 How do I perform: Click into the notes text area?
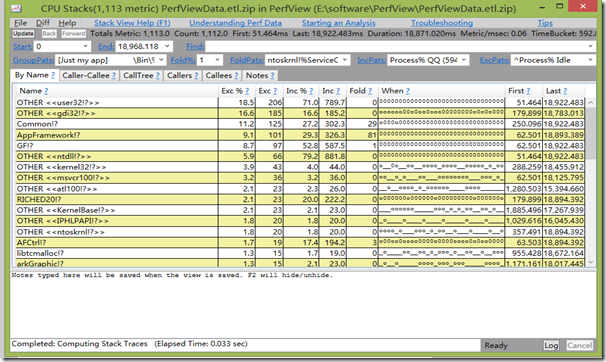coord(303,304)
